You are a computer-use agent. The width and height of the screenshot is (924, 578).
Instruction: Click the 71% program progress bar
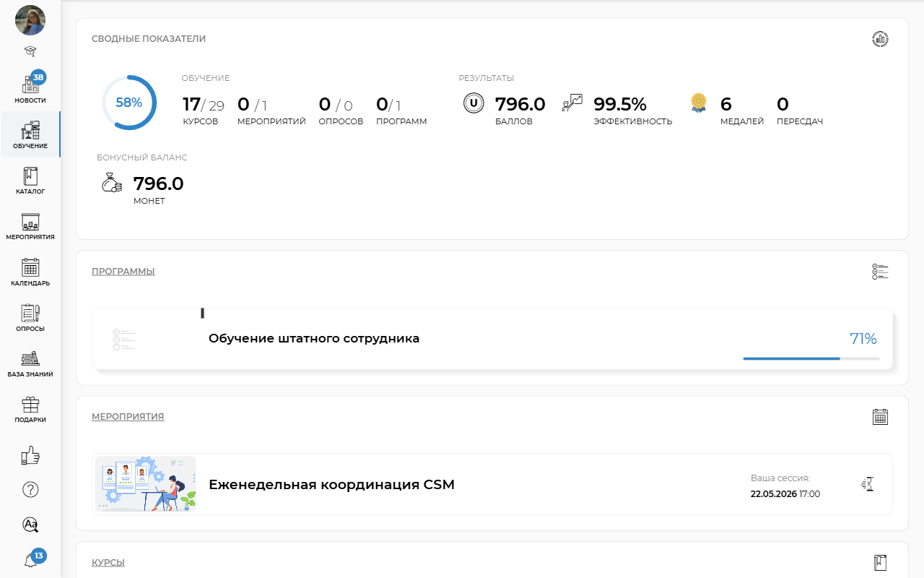point(811,358)
